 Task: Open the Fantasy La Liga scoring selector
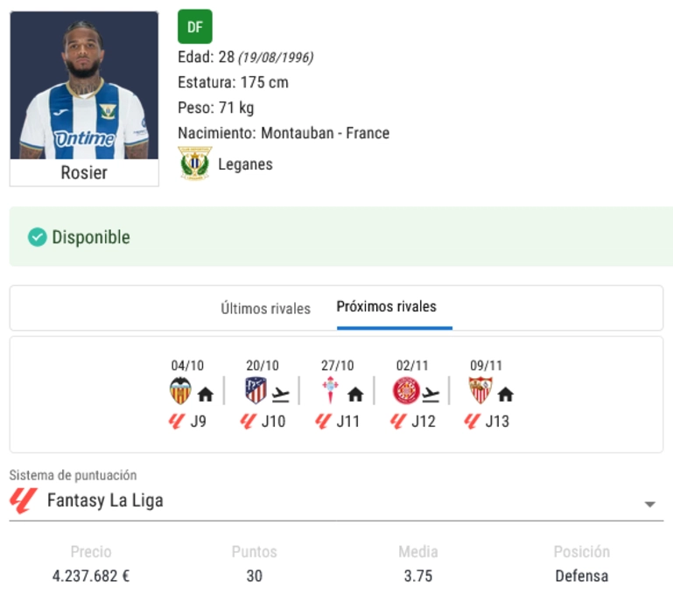336,501
